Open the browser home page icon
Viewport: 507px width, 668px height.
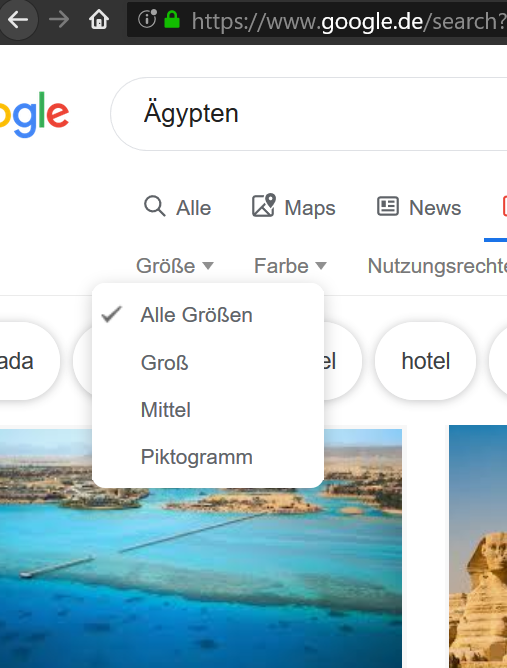(99, 20)
